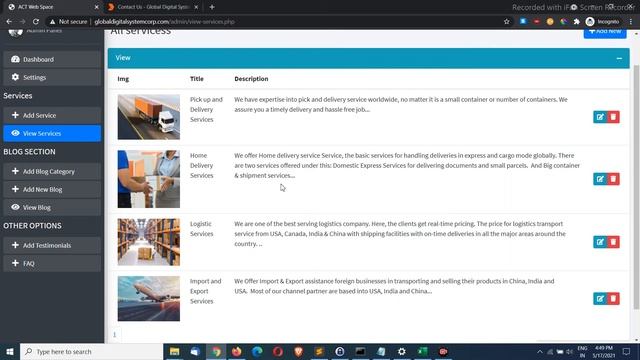The height and width of the screenshot is (360, 640).
Task: Open Windows Settings gear in taskbar
Action: coord(402,351)
